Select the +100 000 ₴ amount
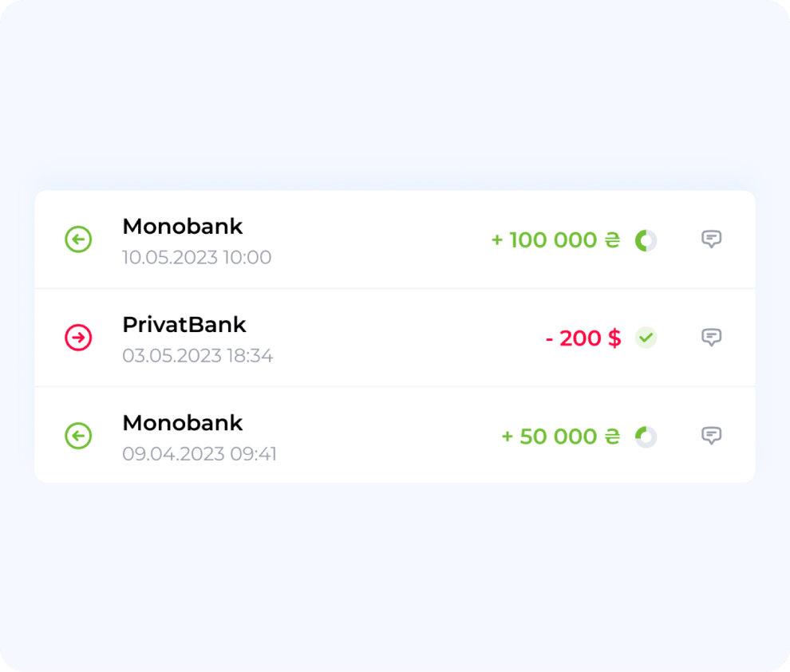Viewport: 790px width, 672px height. point(555,240)
